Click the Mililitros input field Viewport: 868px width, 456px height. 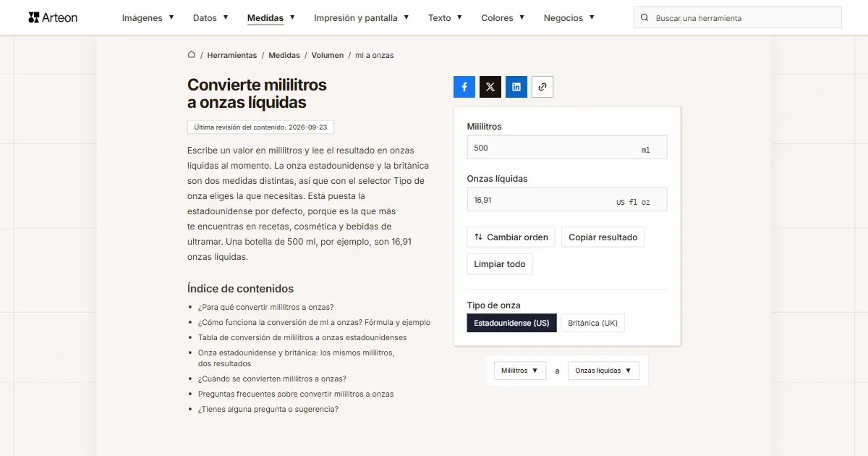[x=567, y=148]
